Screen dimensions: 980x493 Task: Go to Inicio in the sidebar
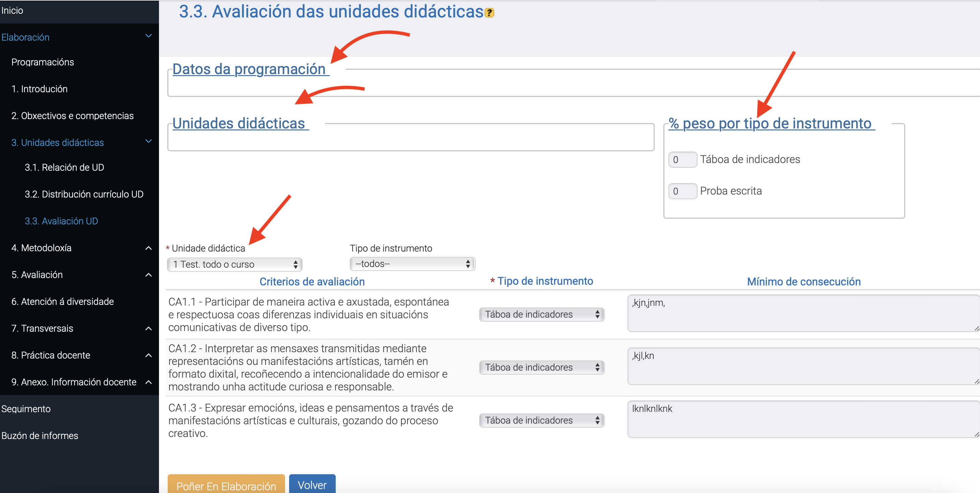(x=12, y=11)
